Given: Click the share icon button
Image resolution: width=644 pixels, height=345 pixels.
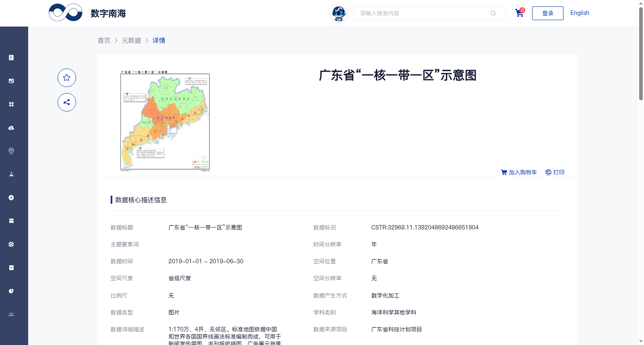Looking at the screenshot, I should 67,102.
